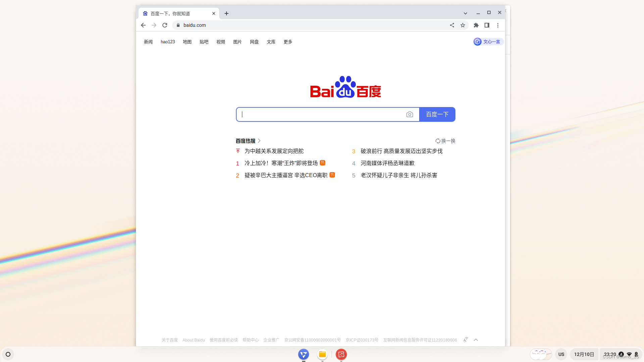Open the launcher circle button on the shelf
Image resolution: width=644 pixels, height=362 pixels.
coord(8,354)
